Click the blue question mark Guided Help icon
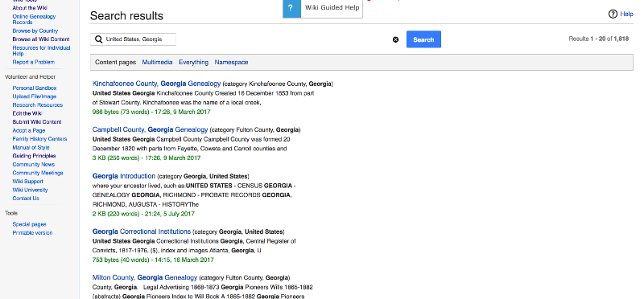This screenshot has height=299, width=644. click(x=291, y=8)
